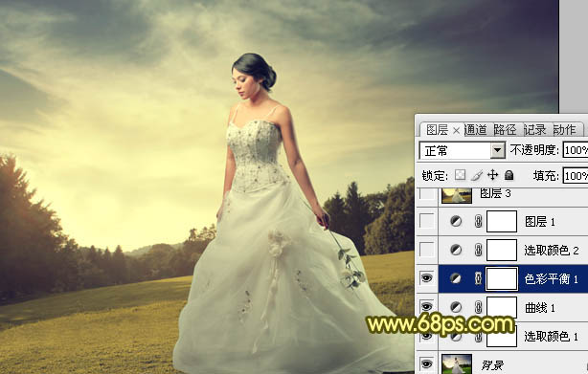Click mask link icon of 曲线 1

(478, 307)
